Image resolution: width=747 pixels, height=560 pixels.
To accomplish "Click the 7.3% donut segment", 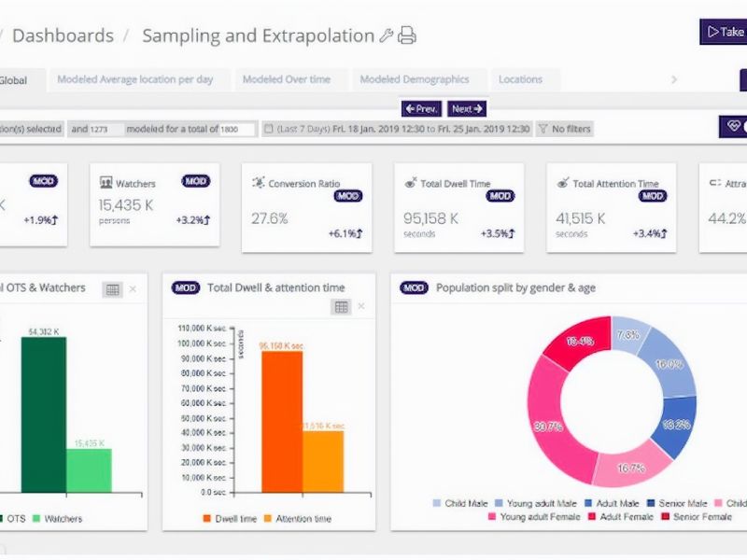I will (x=628, y=335).
